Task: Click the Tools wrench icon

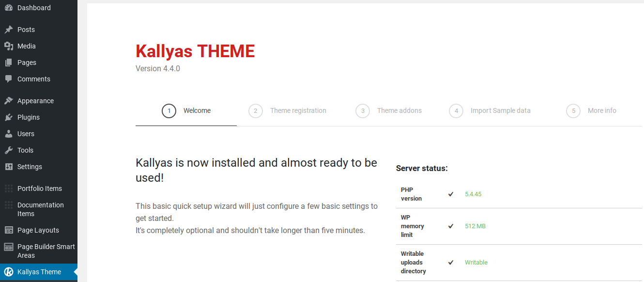Action: point(9,150)
